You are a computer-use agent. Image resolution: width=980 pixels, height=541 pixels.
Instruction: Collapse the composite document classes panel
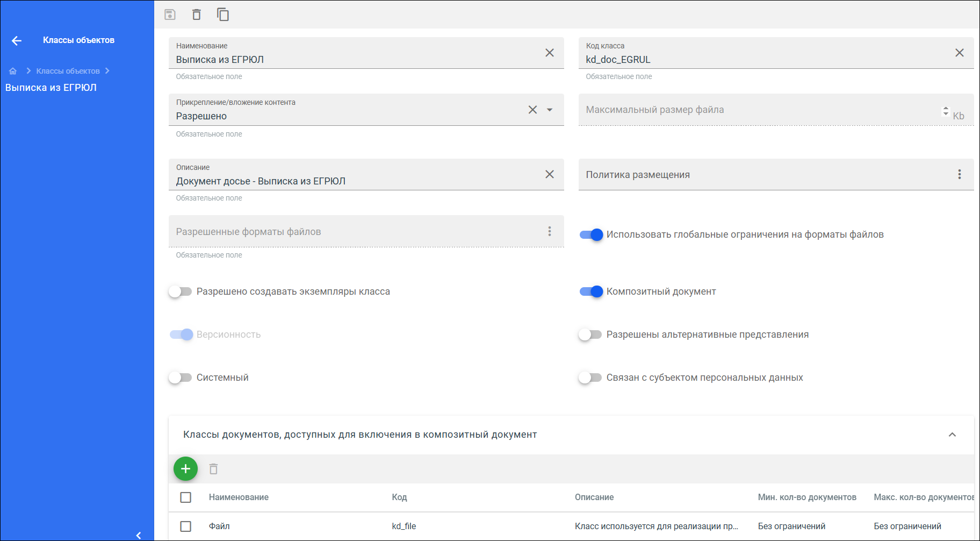(952, 435)
